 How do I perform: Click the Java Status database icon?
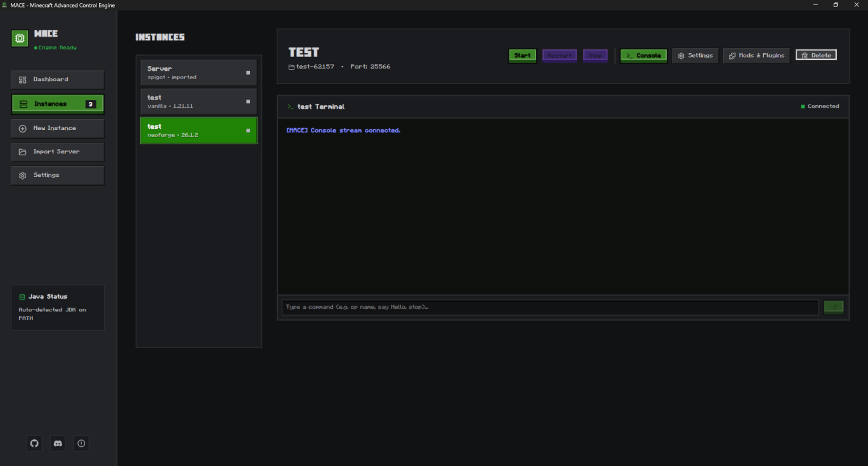(x=22, y=297)
